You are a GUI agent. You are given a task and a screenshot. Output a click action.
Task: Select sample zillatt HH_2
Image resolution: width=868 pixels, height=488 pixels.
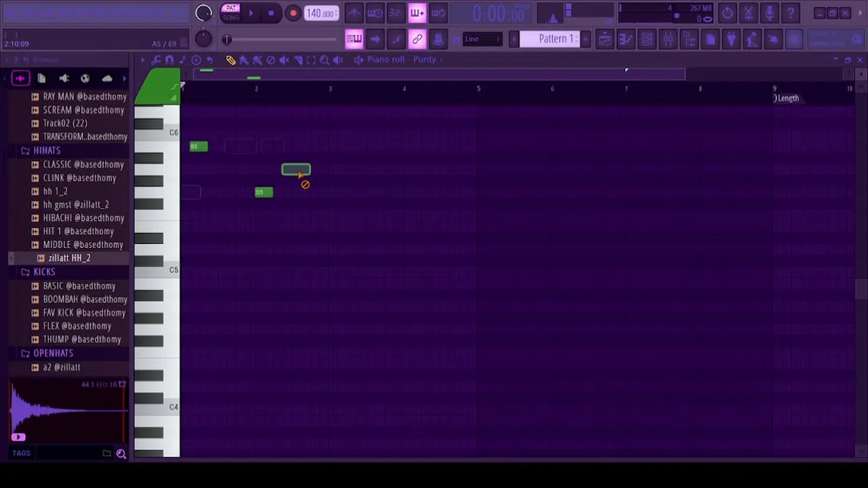click(69, 258)
